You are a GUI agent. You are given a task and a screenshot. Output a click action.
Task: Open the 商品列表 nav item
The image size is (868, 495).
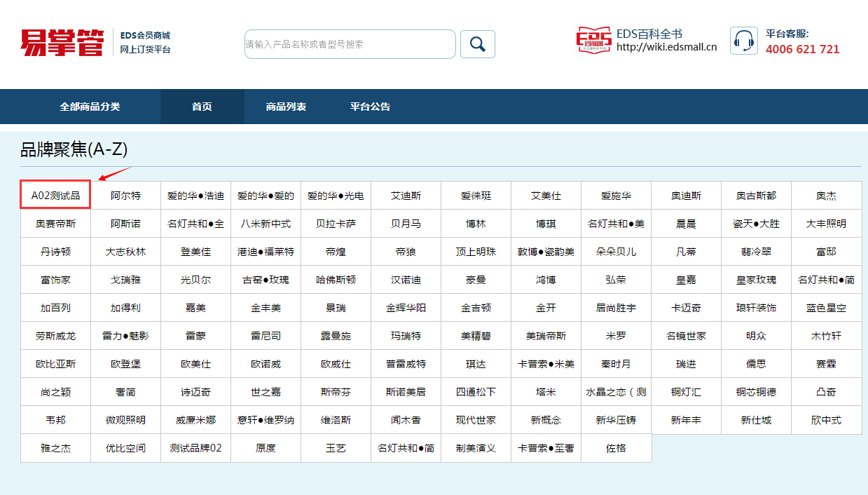286,107
